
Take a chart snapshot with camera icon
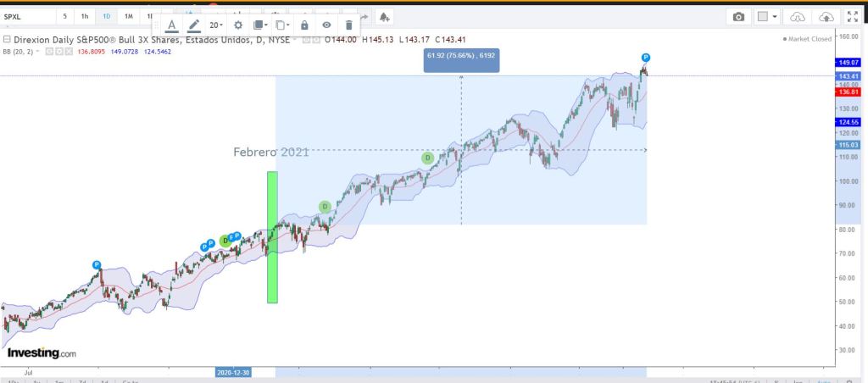(x=739, y=17)
